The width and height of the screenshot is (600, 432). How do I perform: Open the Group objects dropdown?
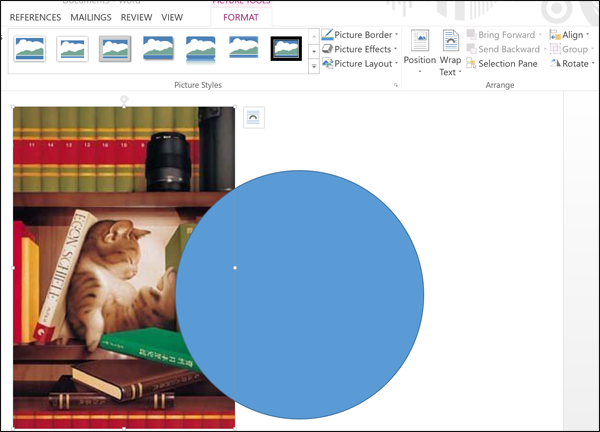click(571, 49)
